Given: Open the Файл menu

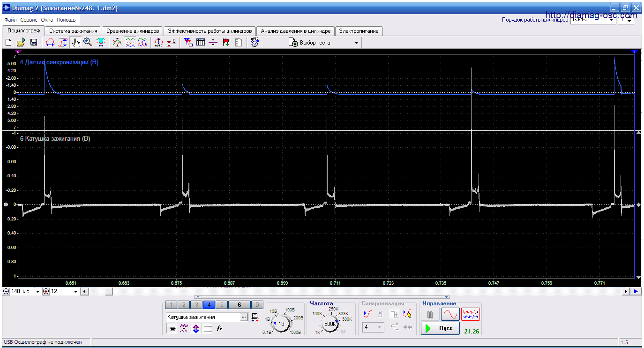Looking at the screenshot, I should point(10,20).
